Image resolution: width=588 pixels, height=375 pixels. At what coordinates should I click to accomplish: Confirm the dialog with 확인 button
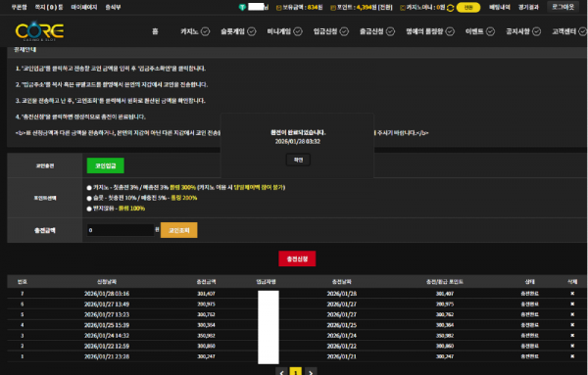coord(298,160)
